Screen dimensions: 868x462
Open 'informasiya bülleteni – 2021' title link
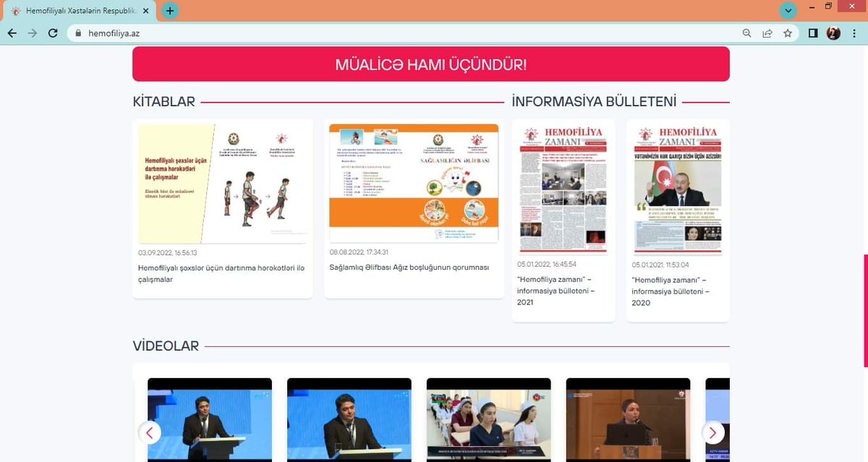[556, 291]
